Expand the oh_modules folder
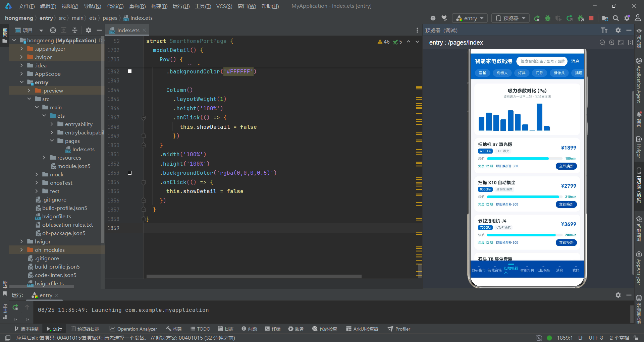The width and height of the screenshot is (644, 342). coord(22,250)
